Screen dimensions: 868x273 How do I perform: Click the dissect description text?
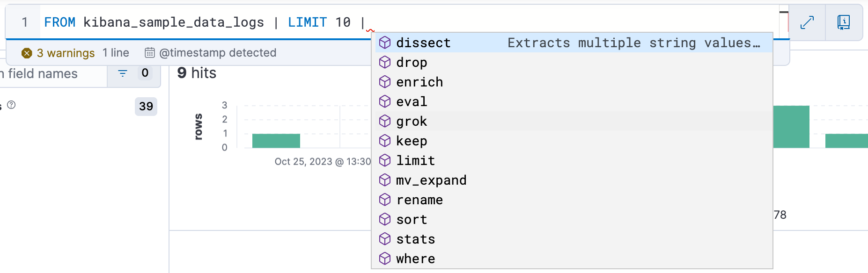pyautogui.click(x=634, y=43)
